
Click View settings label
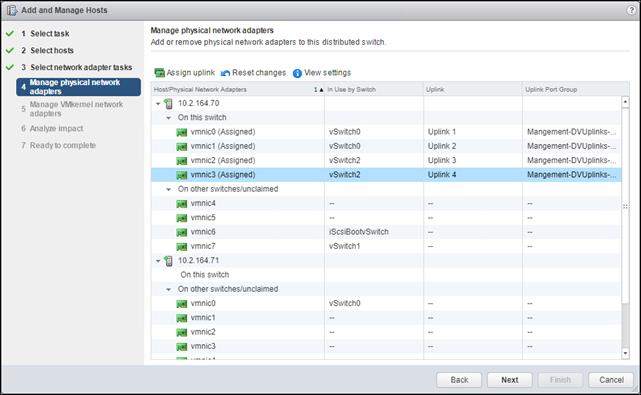point(327,73)
